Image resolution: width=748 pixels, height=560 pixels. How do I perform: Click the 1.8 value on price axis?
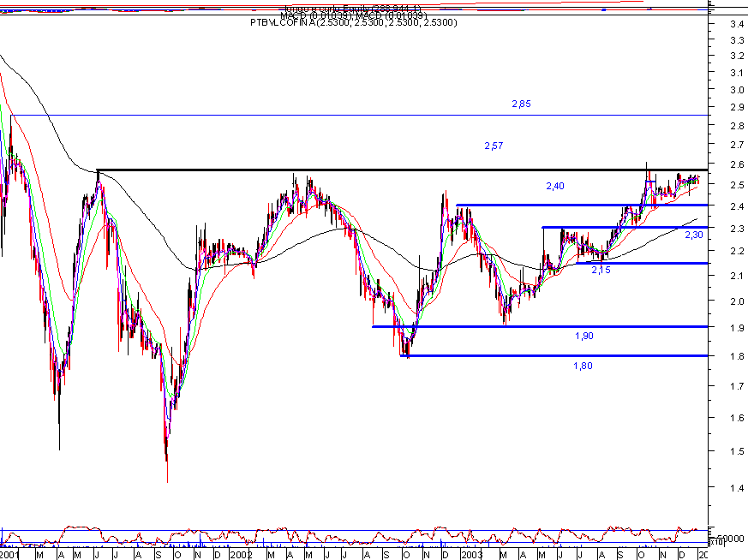pos(737,356)
